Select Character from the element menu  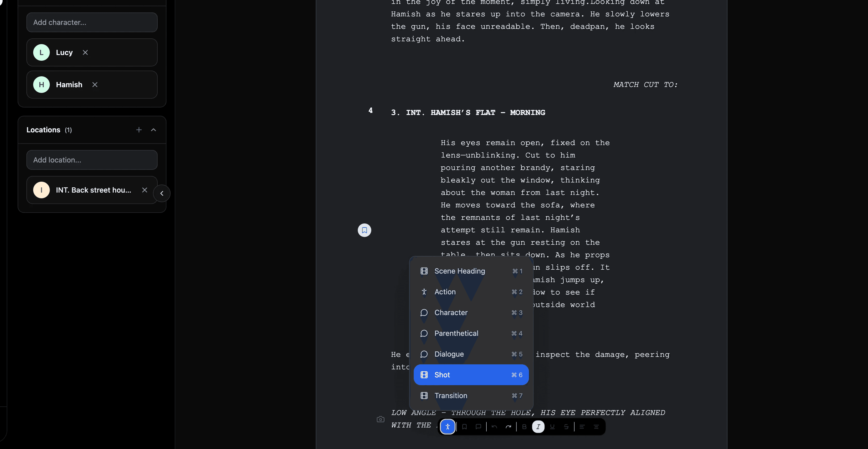[471, 313]
